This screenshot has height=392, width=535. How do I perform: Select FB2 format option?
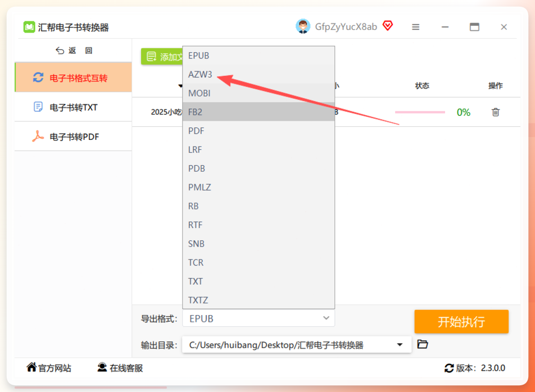[259, 112]
